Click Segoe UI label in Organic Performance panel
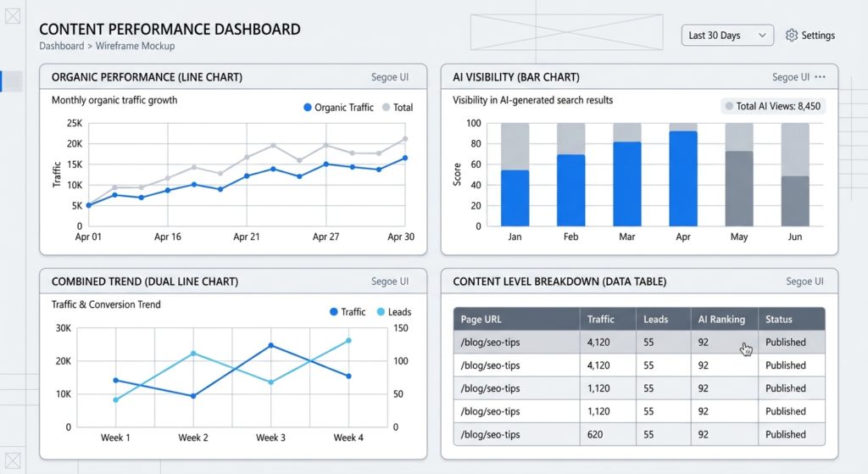 pyautogui.click(x=390, y=77)
